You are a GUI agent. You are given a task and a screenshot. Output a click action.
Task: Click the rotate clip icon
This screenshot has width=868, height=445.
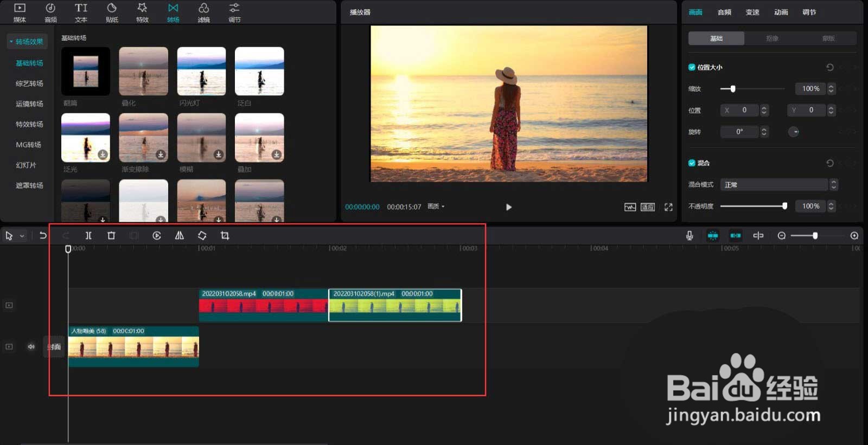tap(202, 235)
